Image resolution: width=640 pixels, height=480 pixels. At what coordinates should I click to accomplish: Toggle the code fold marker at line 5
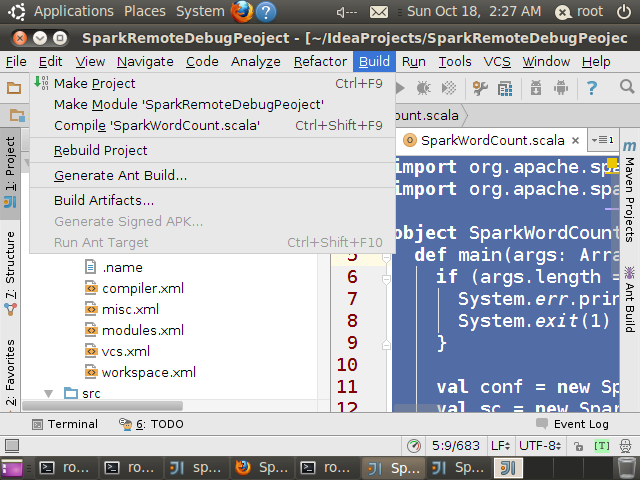point(386,258)
